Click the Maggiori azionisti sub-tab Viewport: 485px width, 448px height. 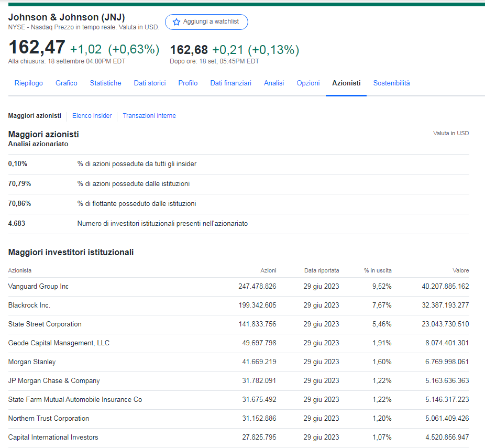click(35, 116)
